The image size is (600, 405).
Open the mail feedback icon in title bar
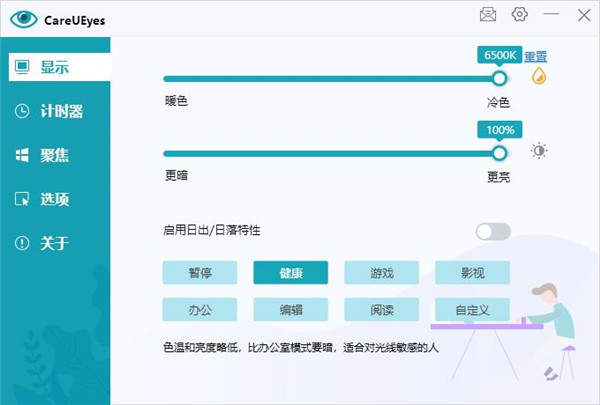click(487, 14)
